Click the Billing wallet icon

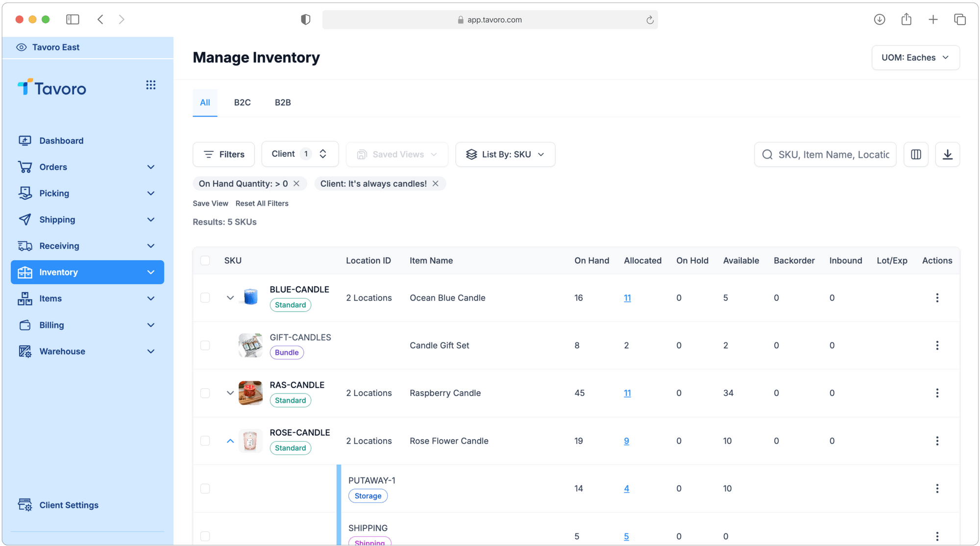(x=25, y=325)
